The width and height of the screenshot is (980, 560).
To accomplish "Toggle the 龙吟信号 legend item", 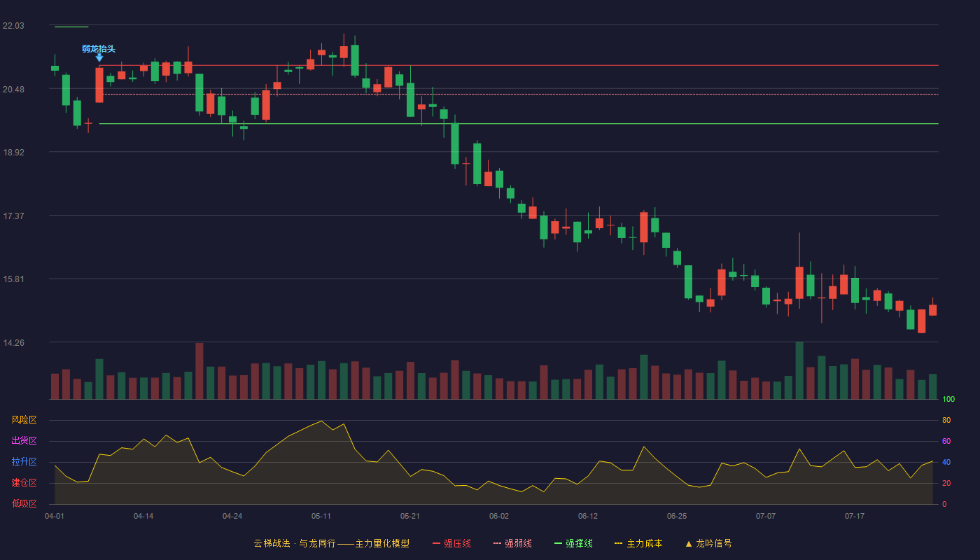I will click(x=708, y=543).
